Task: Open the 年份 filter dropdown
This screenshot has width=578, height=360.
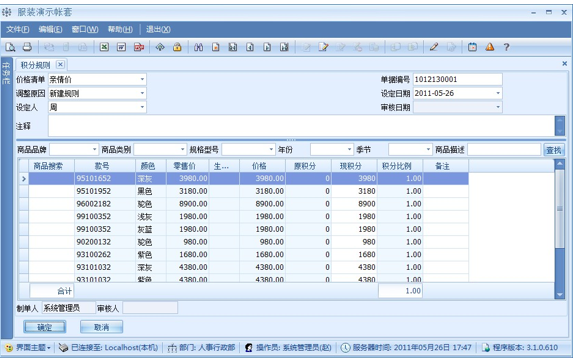Action: pyautogui.click(x=349, y=150)
